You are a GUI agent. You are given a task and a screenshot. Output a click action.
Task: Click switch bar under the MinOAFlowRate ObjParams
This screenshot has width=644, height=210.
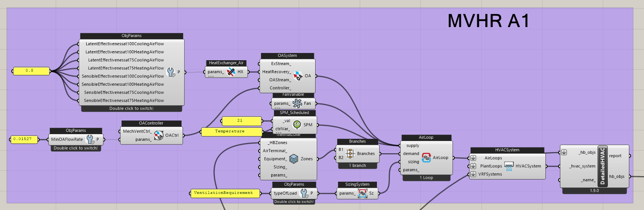click(x=76, y=148)
